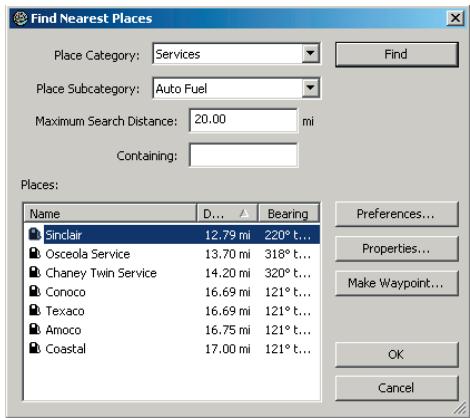This screenshot has height=418, width=470.
Task: Click the 13.70 mi distance cell
Action: [x=228, y=254]
